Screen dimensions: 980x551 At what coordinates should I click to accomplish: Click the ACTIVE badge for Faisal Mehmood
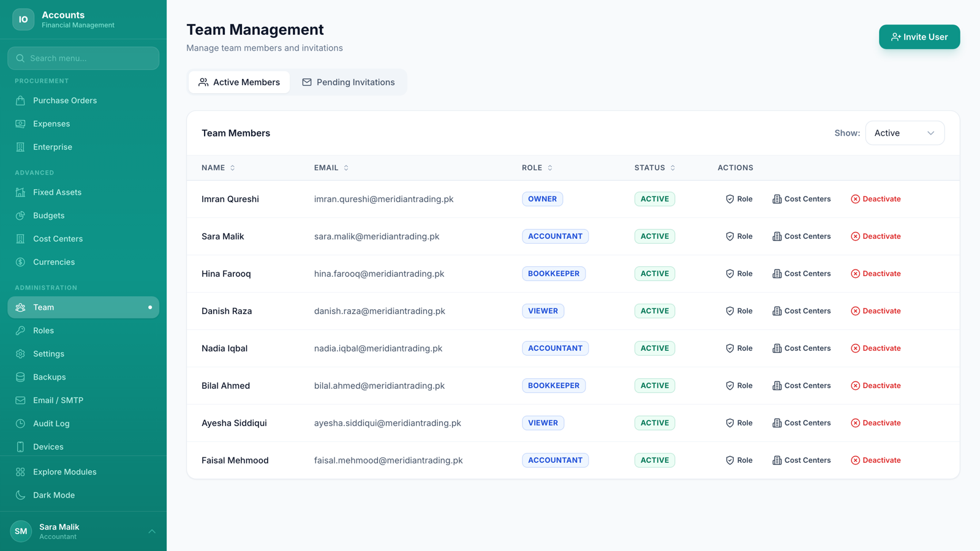pyautogui.click(x=655, y=460)
